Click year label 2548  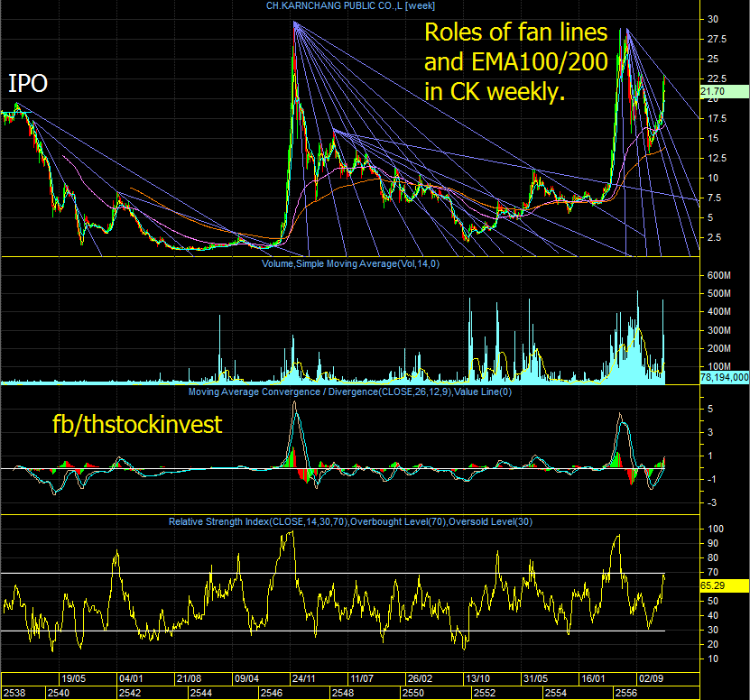click(x=343, y=694)
